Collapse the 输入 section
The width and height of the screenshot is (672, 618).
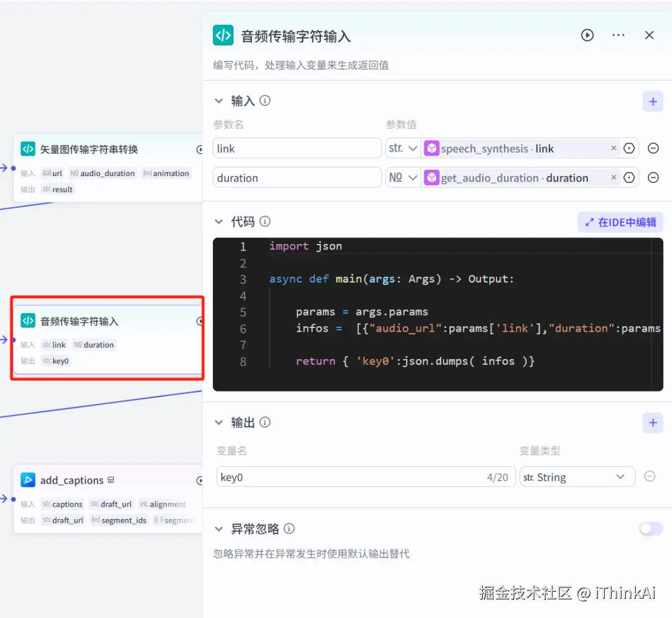pyautogui.click(x=219, y=100)
